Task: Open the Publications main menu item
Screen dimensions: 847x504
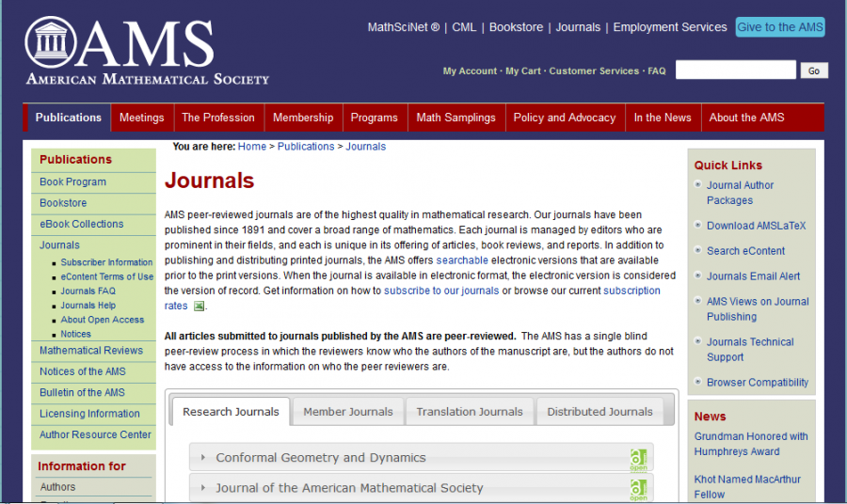Action: (69, 118)
